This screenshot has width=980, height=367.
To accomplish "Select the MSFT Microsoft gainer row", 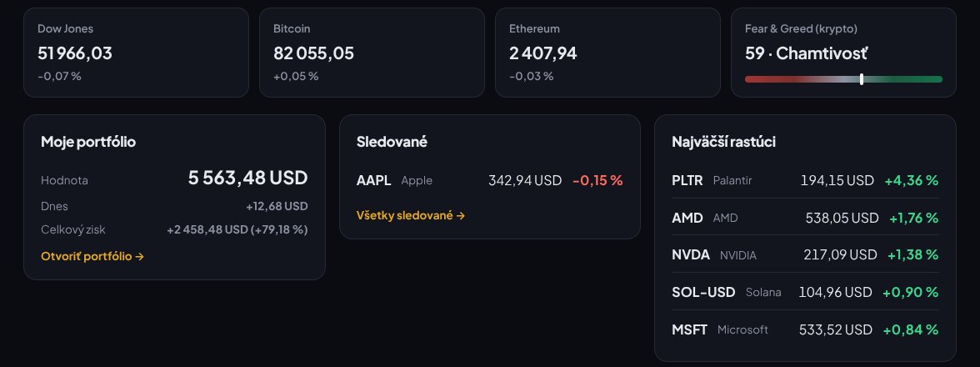I will (805, 329).
